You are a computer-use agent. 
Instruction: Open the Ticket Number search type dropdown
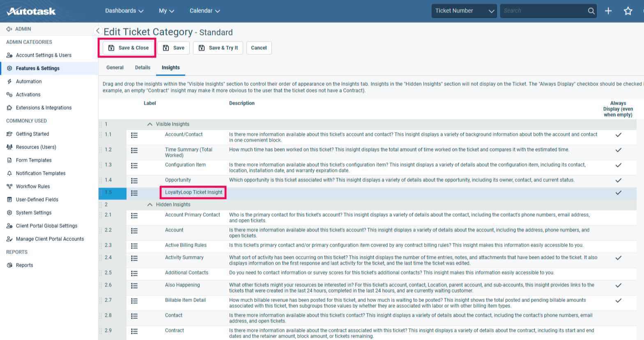(464, 11)
